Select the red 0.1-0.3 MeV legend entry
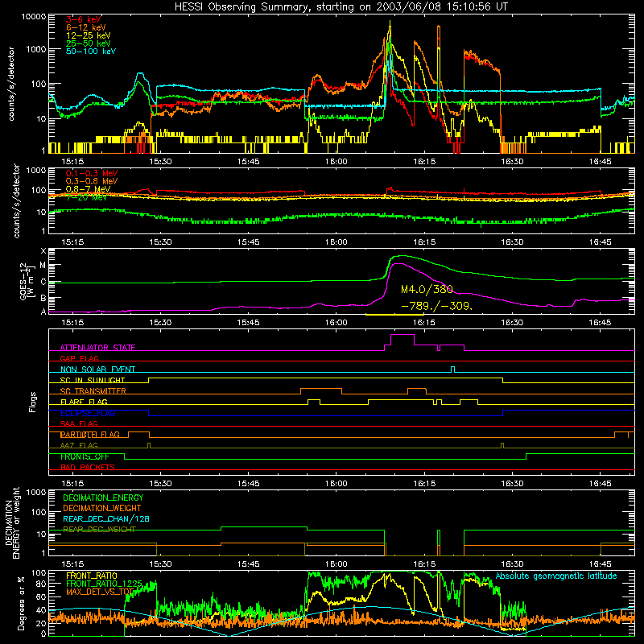644x644 pixels. point(92,173)
